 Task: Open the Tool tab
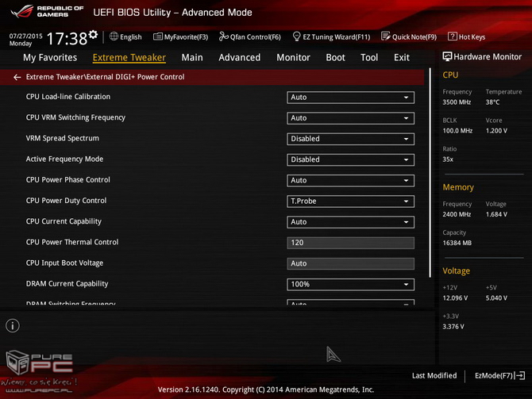tap(369, 58)
